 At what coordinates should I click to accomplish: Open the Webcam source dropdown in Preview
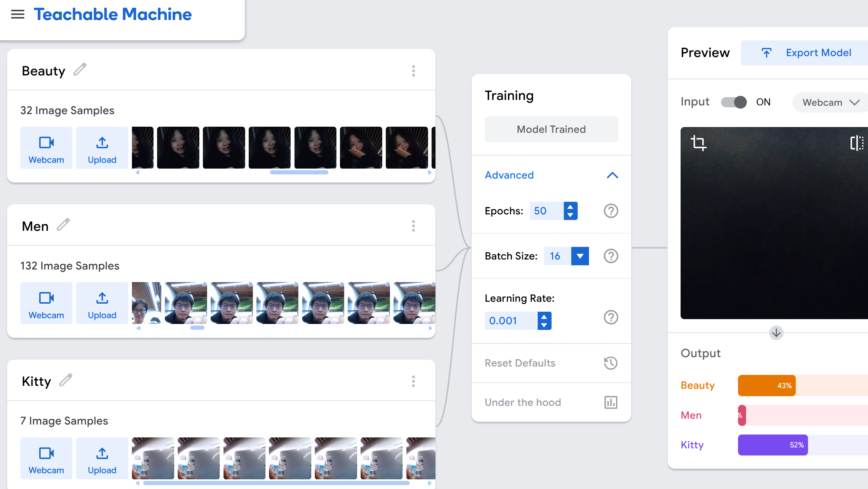point(830,102)
